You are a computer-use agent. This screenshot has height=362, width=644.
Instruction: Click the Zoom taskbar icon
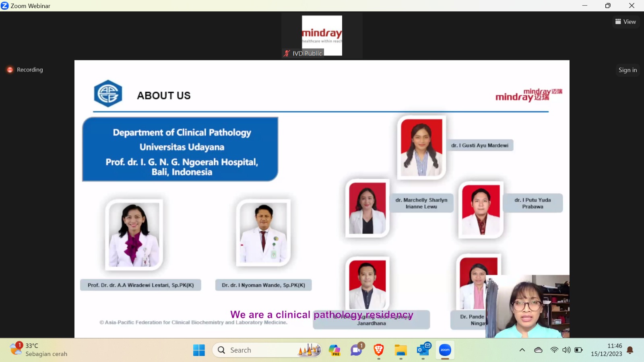445,350
